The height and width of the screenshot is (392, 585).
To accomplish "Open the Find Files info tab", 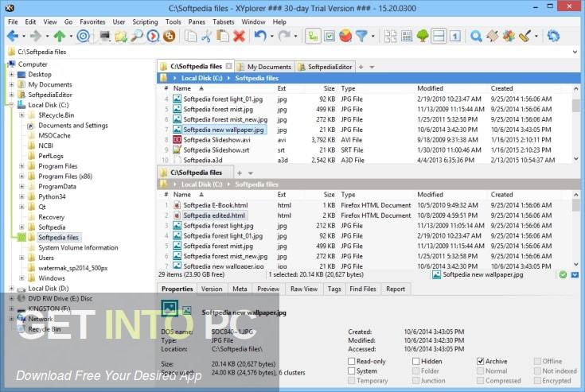I will [363, 289].
